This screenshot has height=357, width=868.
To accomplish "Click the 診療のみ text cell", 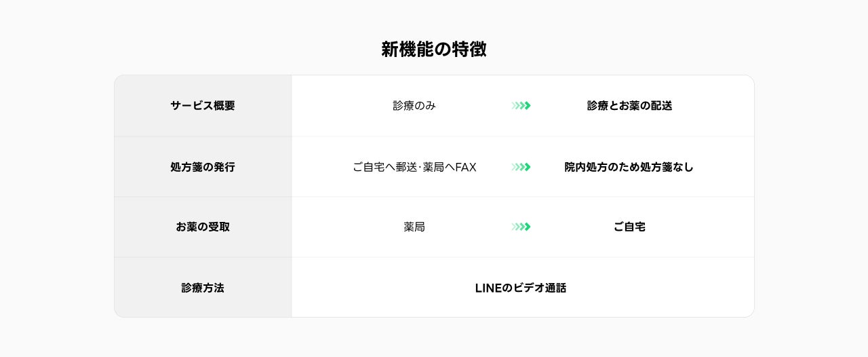I will (x=414, y=106).
